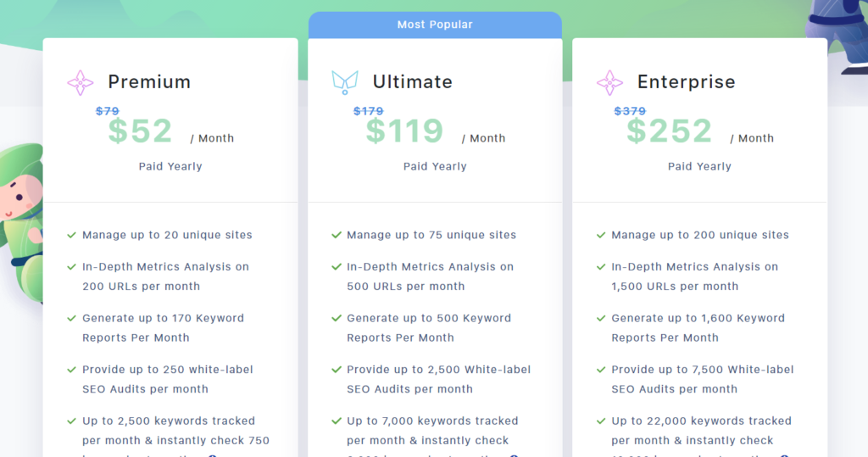Click checkmark next to 7,500 White-label SEO Audits
The image size is (868, 457).
(601, 370)
